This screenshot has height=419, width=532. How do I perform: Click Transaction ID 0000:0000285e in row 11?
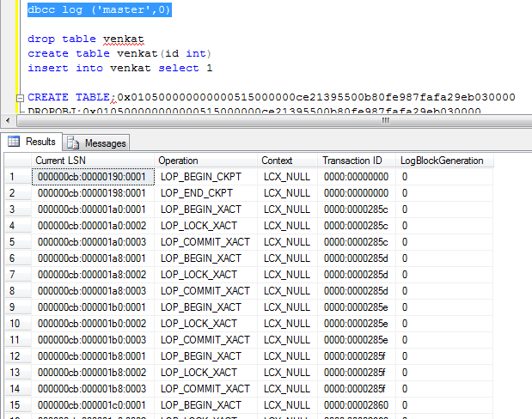coord(357,340)
